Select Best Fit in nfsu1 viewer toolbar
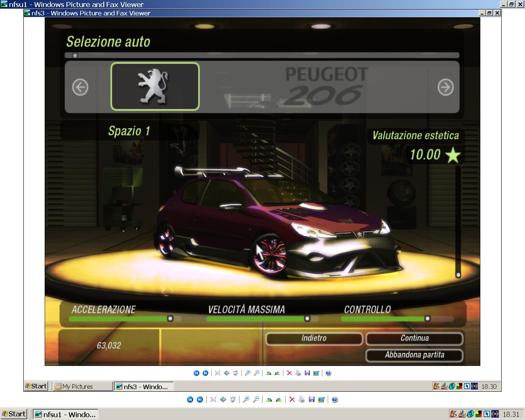Viewport: 525px width, 420px height. point(213,399)
